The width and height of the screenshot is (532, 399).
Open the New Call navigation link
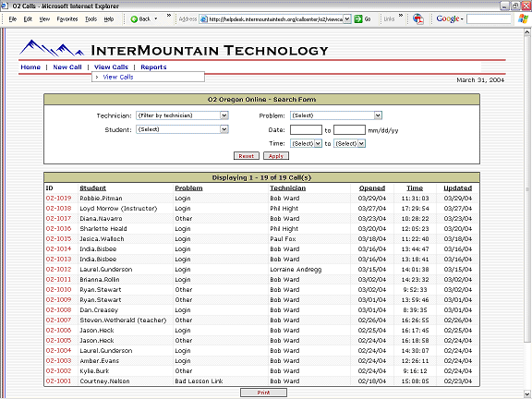tap(67, 67)
